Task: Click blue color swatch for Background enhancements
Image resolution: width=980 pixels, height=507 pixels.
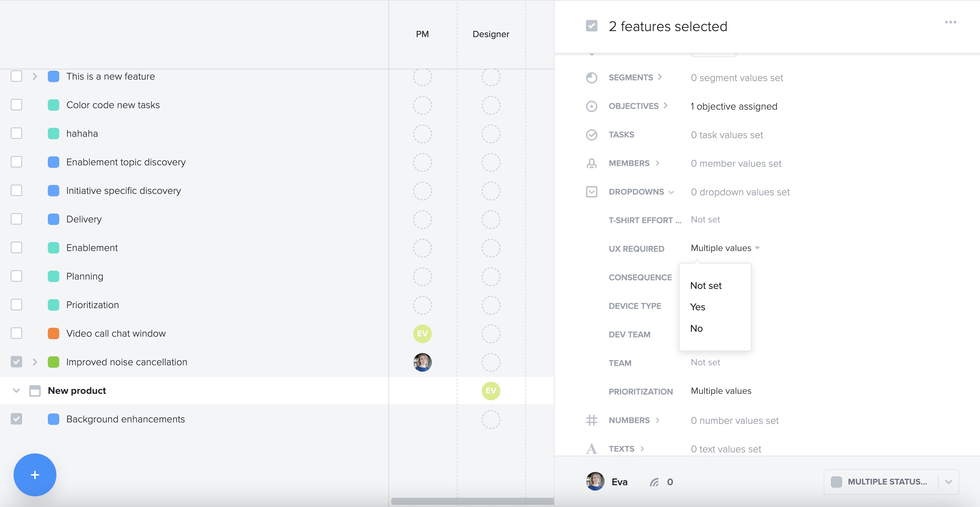Action: 53,419
